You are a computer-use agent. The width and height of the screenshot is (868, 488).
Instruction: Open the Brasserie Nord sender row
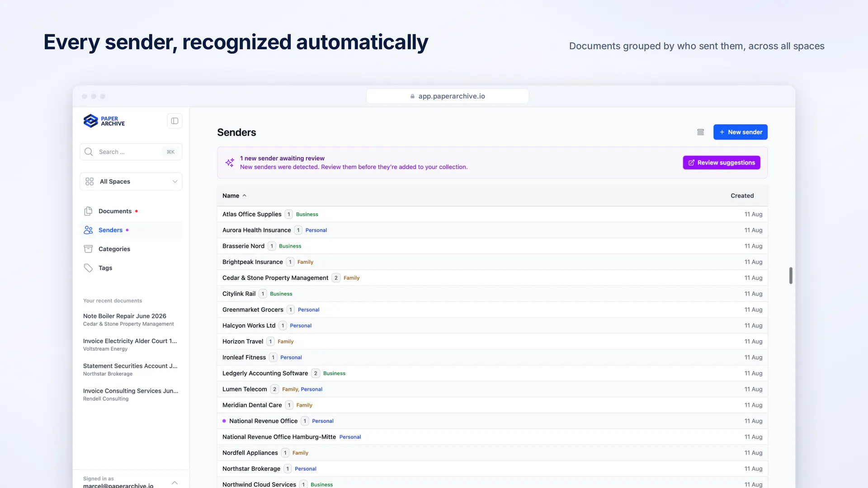pos(492,246)
